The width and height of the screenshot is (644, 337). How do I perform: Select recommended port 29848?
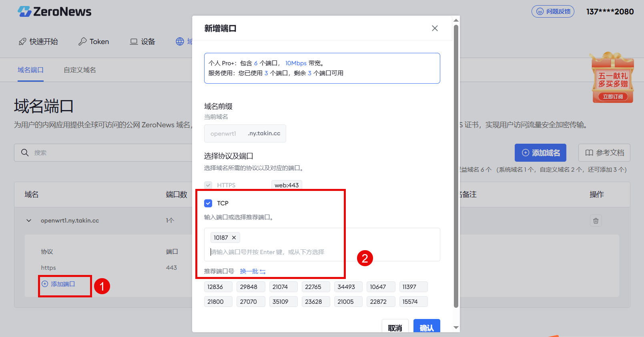251,287
